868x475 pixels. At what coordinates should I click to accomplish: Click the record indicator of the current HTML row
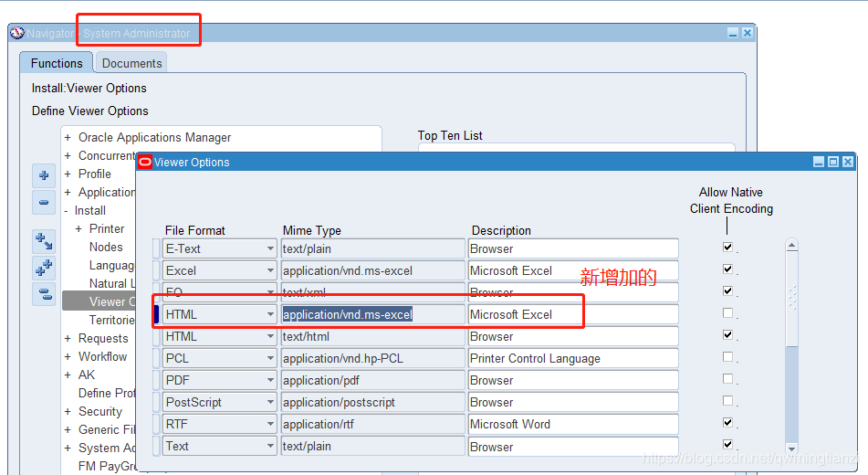[x=156, y=314]
